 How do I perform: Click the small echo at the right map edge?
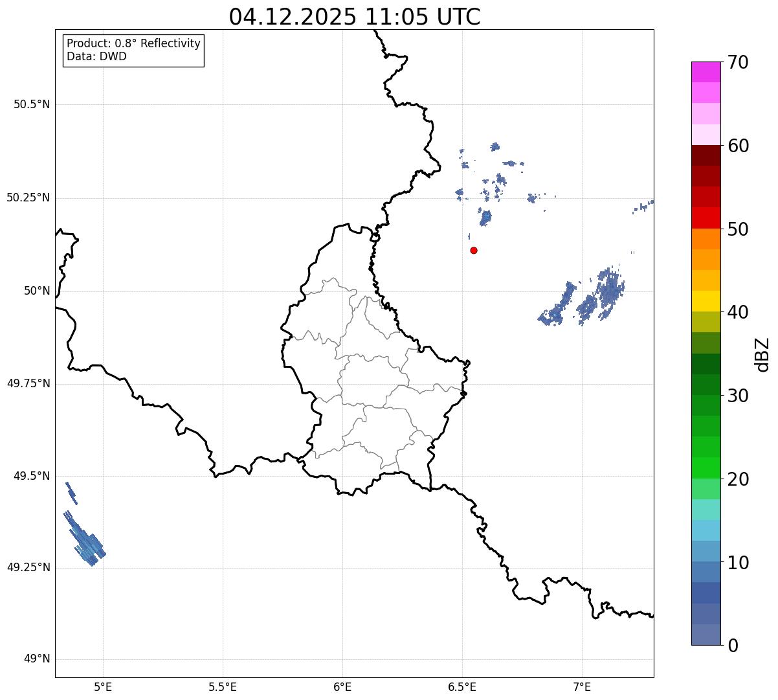coord(643,206)
